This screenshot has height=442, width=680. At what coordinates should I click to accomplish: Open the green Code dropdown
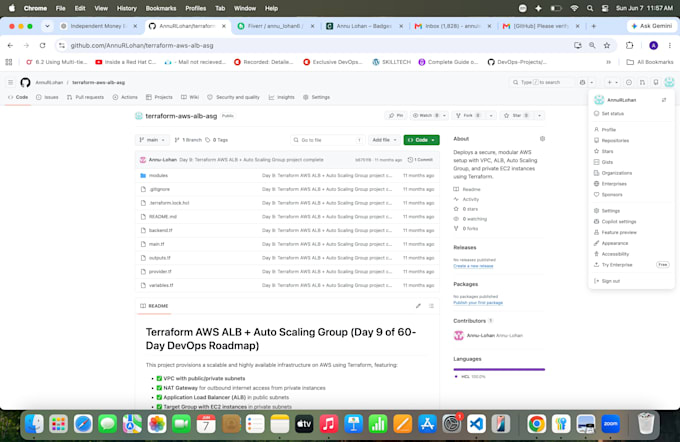421,140
